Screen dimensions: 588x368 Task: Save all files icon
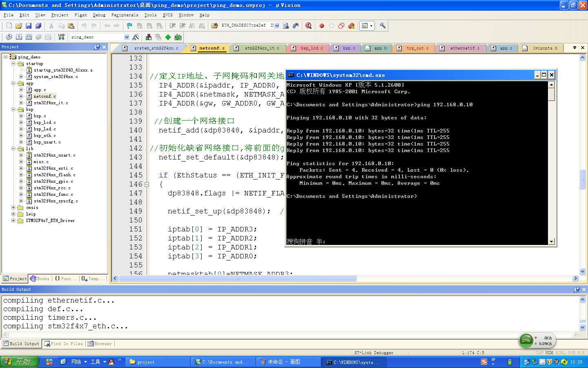(x=38, y=26)
